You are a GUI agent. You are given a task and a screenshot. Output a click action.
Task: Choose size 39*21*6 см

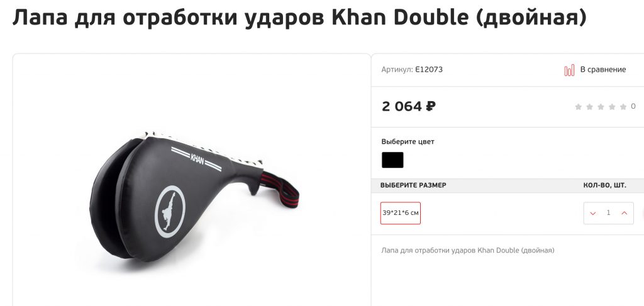click(401, 213)
